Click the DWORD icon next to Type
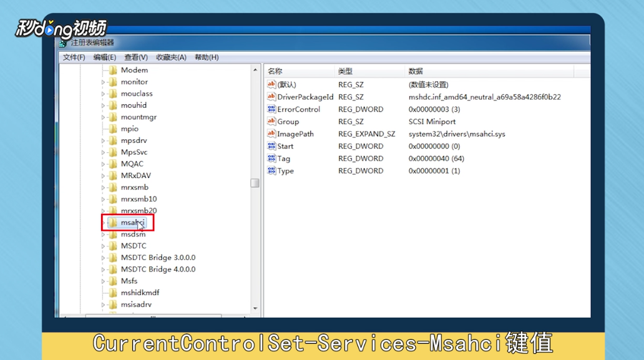Viewport: 644px width, 360px height. [270, 170]
